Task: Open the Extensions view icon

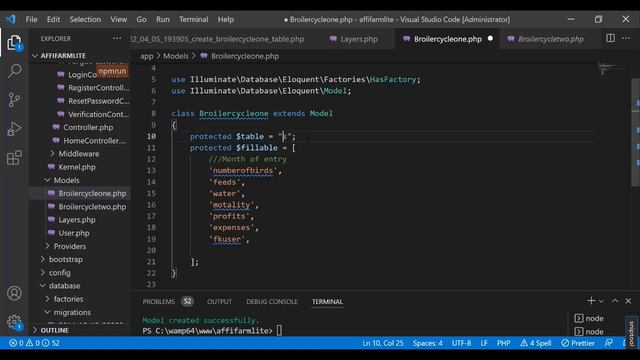Action: point(14,158)
